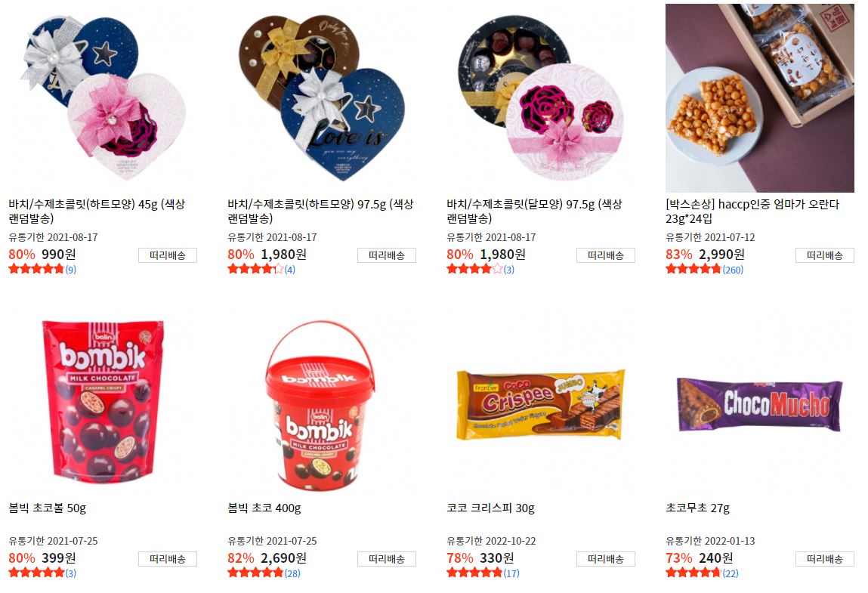Click 떠리배송 button for 코코 크리스피 30g
The width and height of the screenshot is (868, 593).
click(606, 559)
